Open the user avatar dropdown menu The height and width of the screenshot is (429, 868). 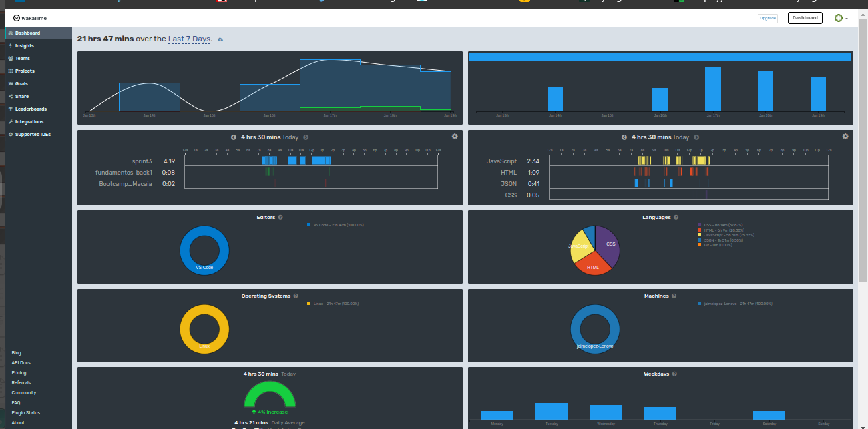coord(841,18)
